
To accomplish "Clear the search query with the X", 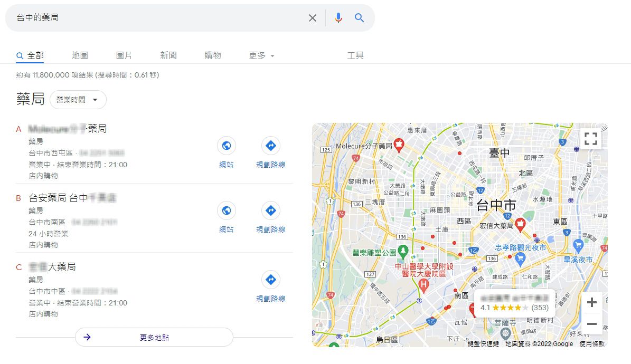I will click(312, 17).
